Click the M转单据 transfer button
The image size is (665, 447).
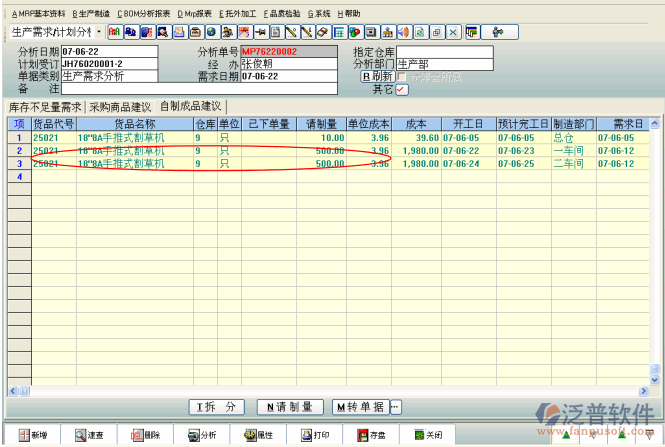360,407
